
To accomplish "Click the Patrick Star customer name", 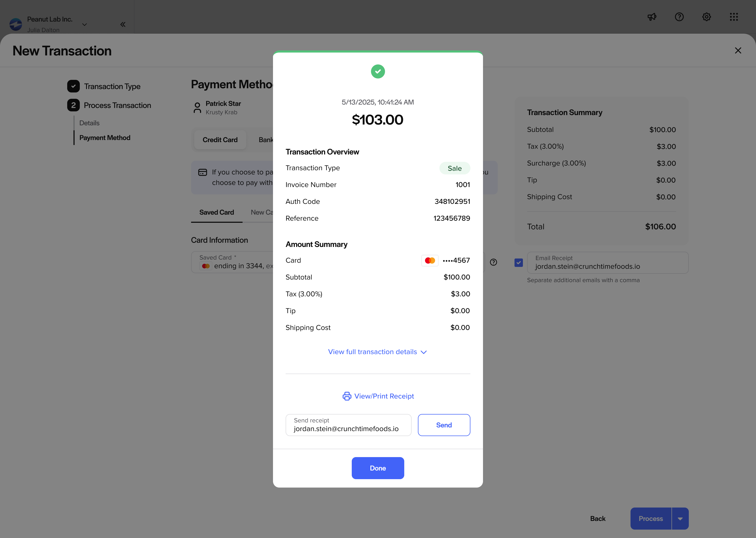I will point(223,104).
